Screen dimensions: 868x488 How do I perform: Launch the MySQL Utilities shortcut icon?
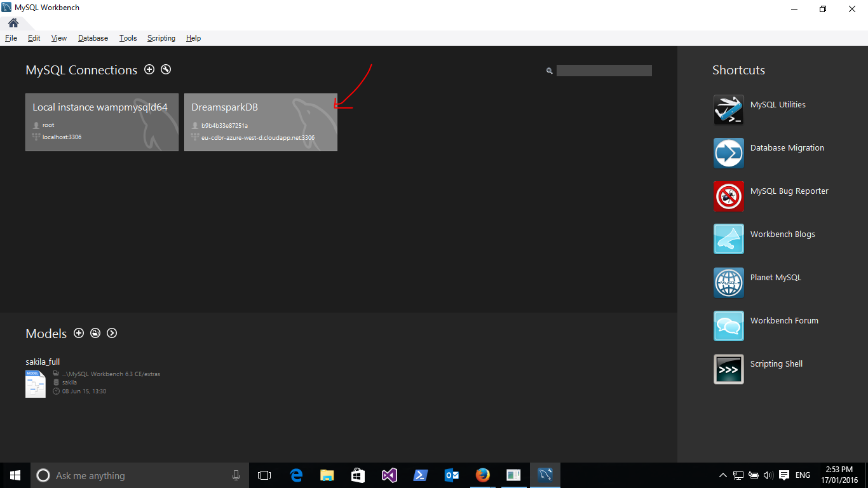point(728,110)
